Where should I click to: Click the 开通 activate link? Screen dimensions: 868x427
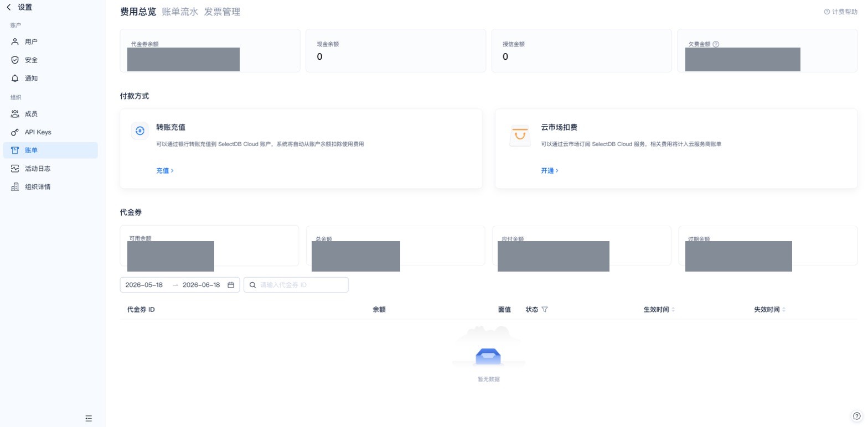550,171
